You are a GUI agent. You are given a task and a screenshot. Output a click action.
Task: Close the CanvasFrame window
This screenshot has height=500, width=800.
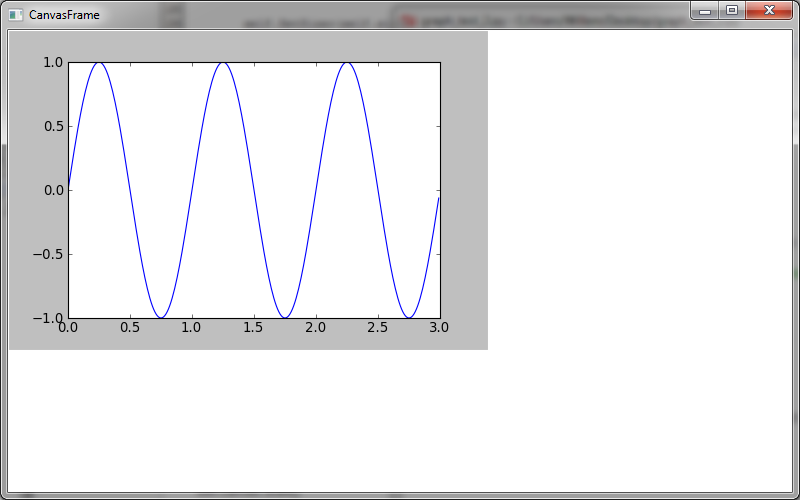pos(769,11)
